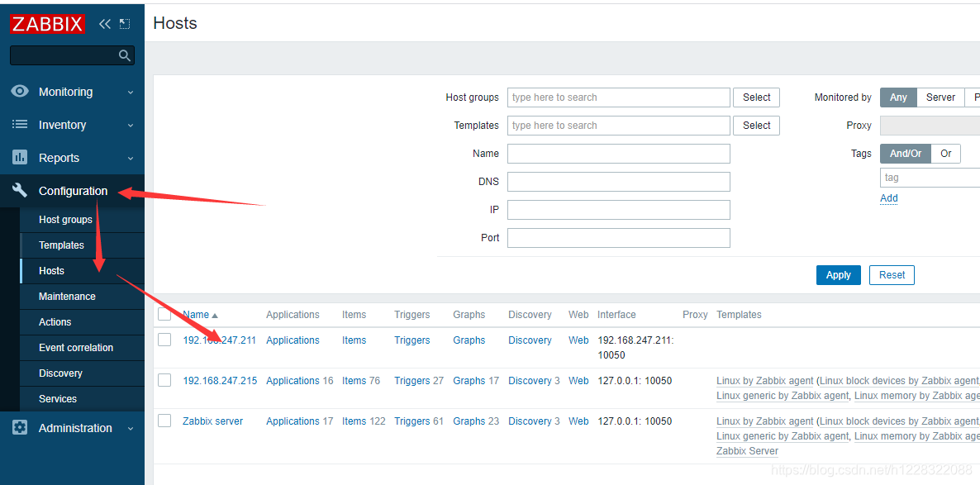Viewport: 980px width, 485px height.
Task: Hide sidebar using the square icon
Action: click(x=125, y=25)
